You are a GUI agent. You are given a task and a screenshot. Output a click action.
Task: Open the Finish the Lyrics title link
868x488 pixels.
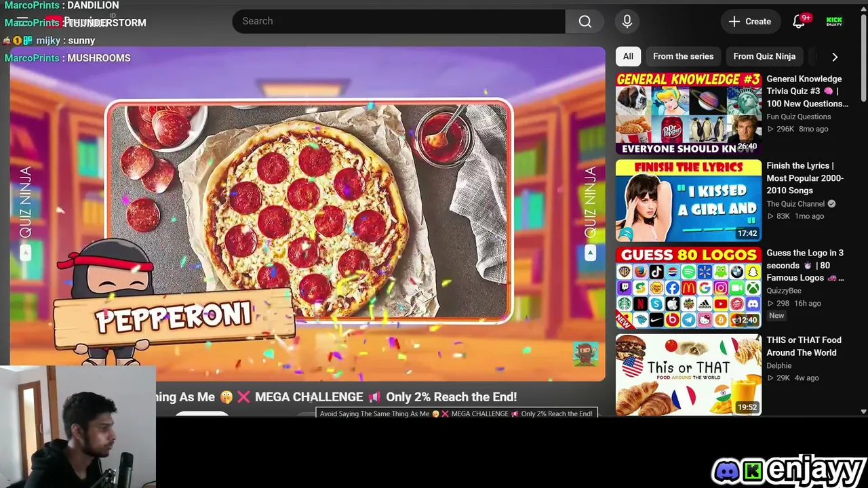click(805, 178)
